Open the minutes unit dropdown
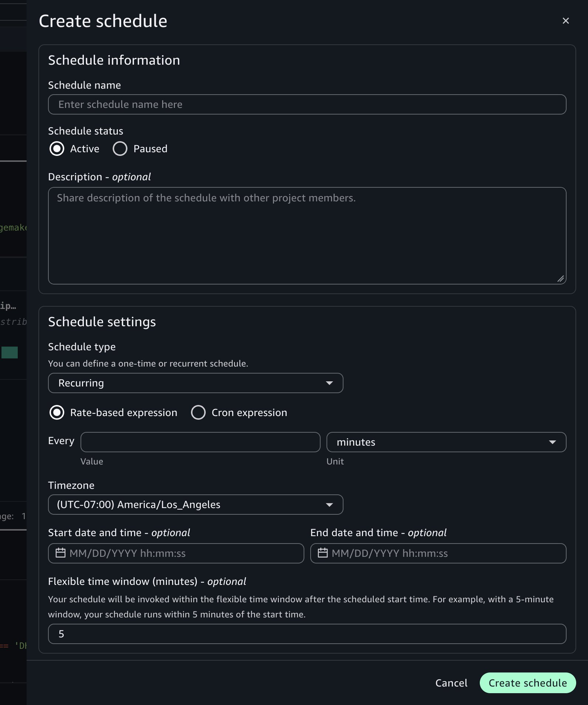Screen dimensions: 588x705 (x=446, y=442)
